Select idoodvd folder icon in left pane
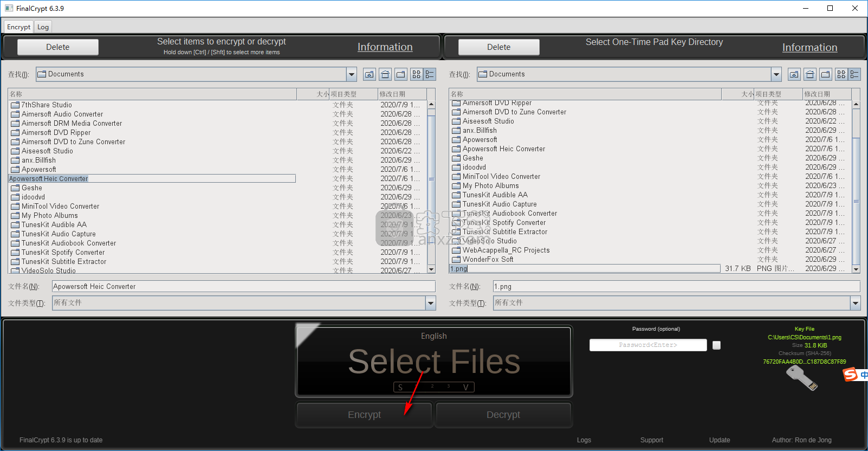868x451 pixels. [15, 197]
